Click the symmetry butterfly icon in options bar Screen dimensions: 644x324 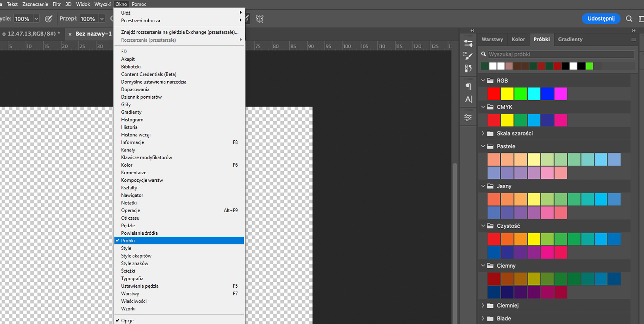click(260, 19)
